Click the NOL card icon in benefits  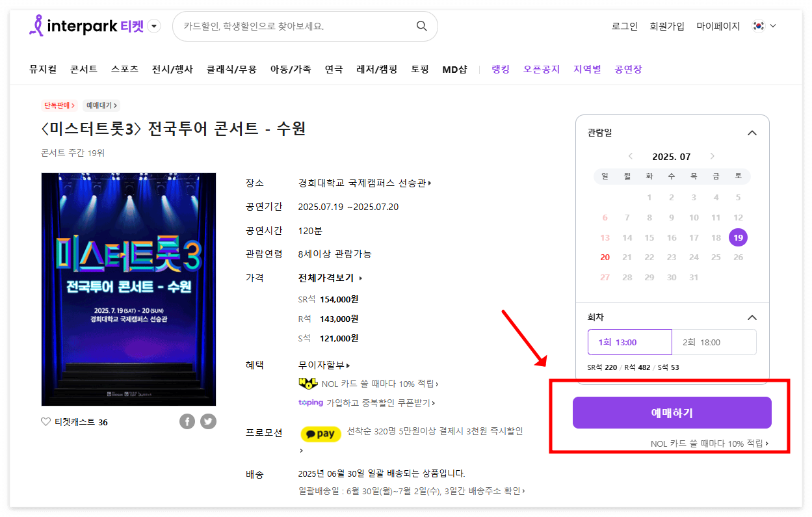(308, 384)
